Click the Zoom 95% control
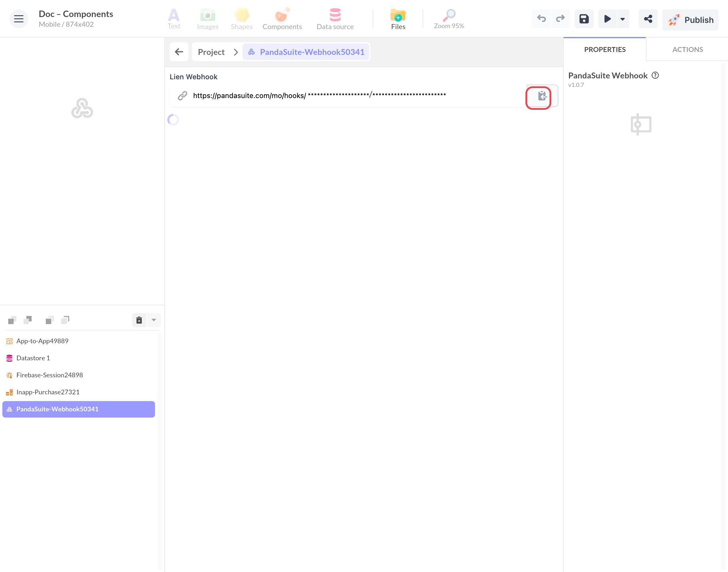 pyautogui.click(x=449, y=19)
